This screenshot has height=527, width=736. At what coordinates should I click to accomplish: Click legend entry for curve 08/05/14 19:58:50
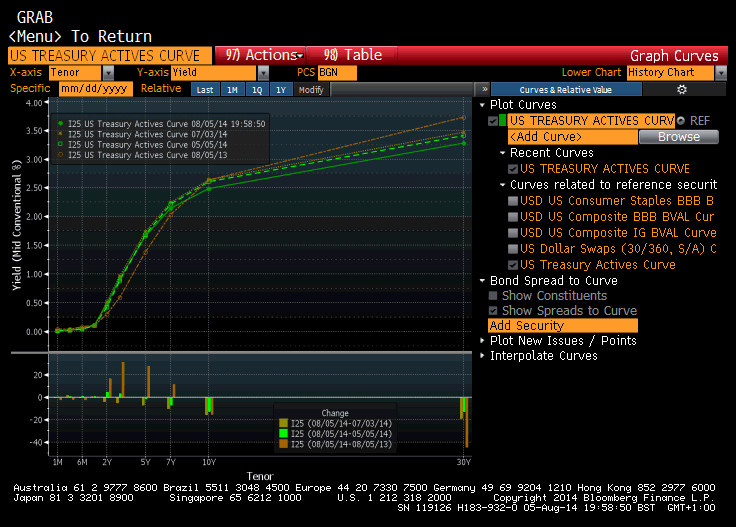(x=161, y=124)
